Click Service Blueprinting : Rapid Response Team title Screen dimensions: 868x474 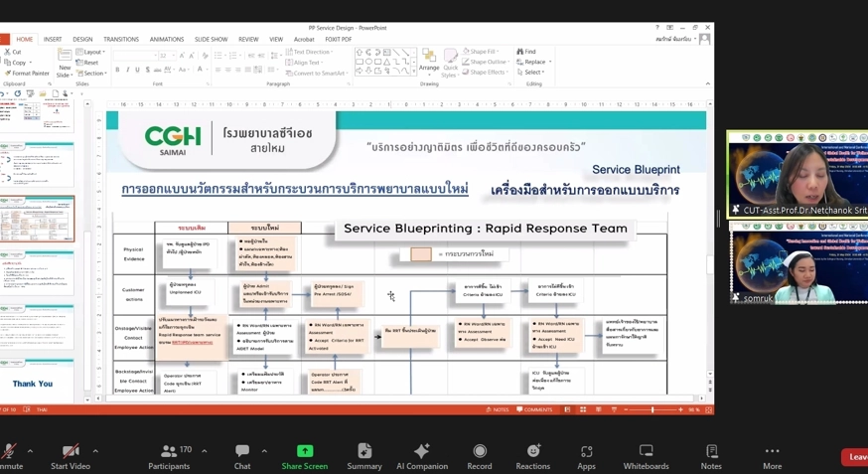point(486,229)
